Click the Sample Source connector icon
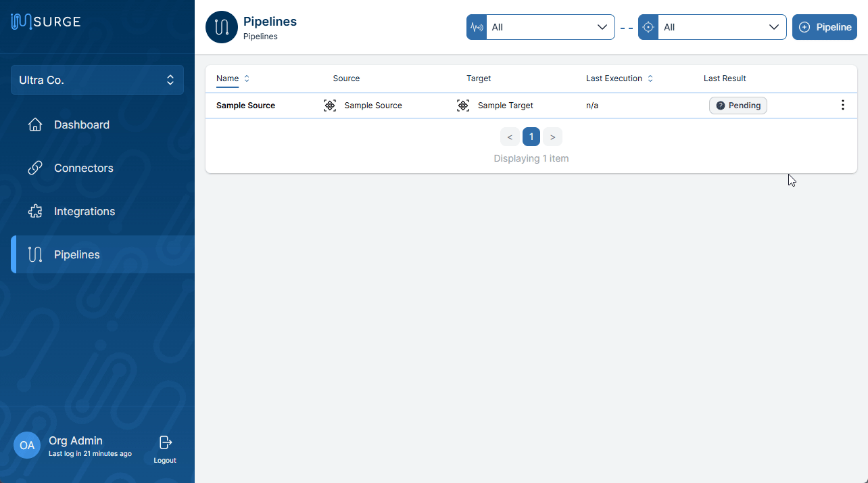868x483 pixels. [330, 106]
